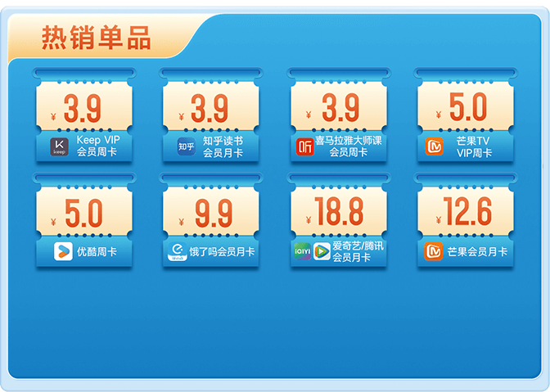Click the 饿了吗会员月卡 label text

[222, 252]
